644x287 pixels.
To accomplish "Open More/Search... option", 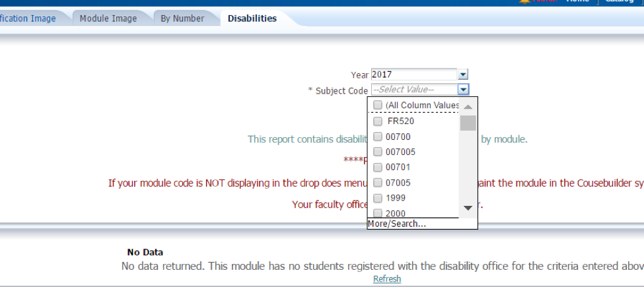I will (x=397, y=224).
